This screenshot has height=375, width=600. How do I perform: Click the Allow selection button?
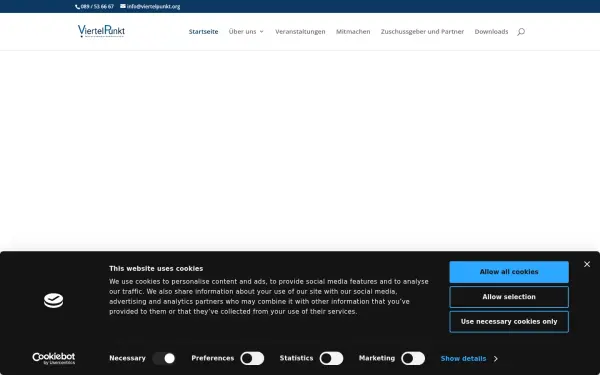tap(509, 297)
